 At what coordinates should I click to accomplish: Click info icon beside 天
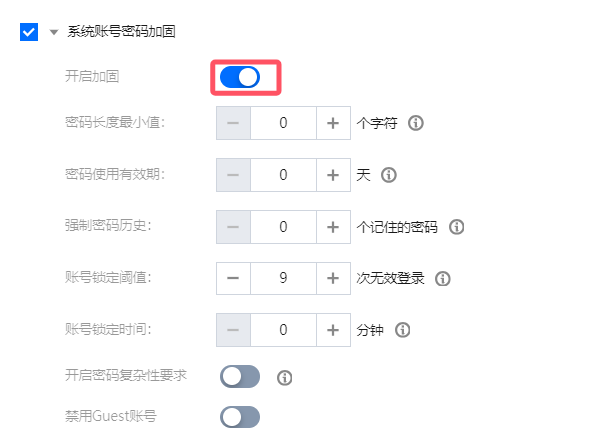(x=389, y=175)
